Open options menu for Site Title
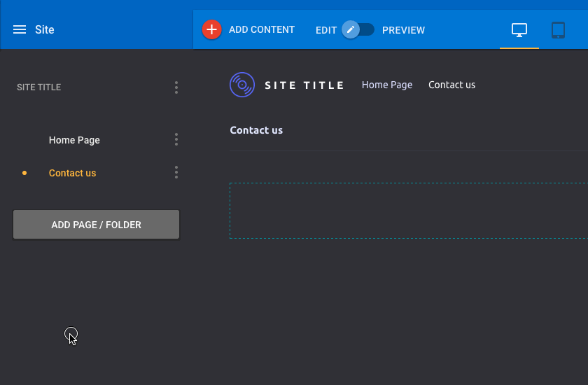This screenshot has width=588, height=385. pyautogui.click(x=176, y=87)
